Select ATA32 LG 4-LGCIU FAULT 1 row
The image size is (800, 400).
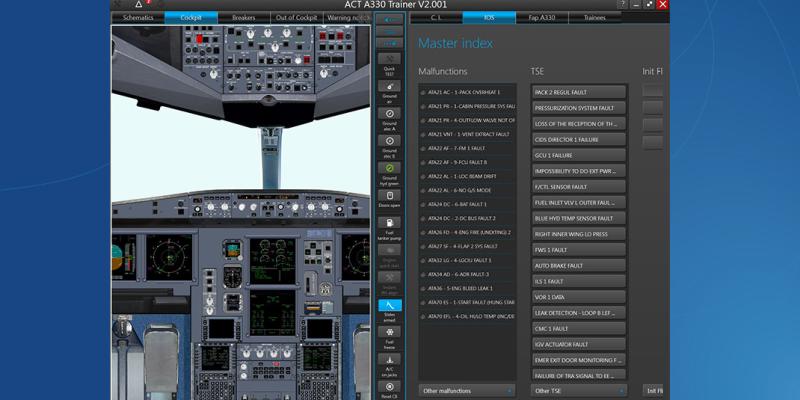coord(467,260)
